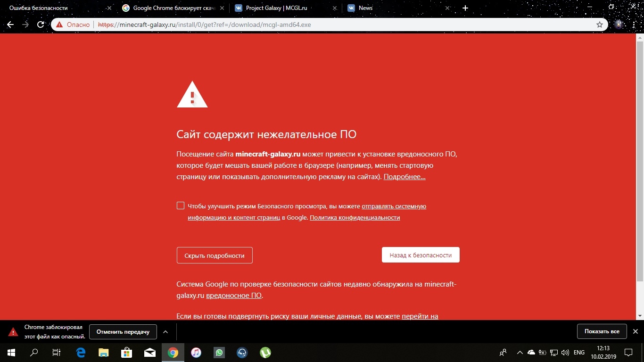The height and width of the screenshot is (362, 644).
Task: Show hidden system tray icons
Action: pos(520,352)
